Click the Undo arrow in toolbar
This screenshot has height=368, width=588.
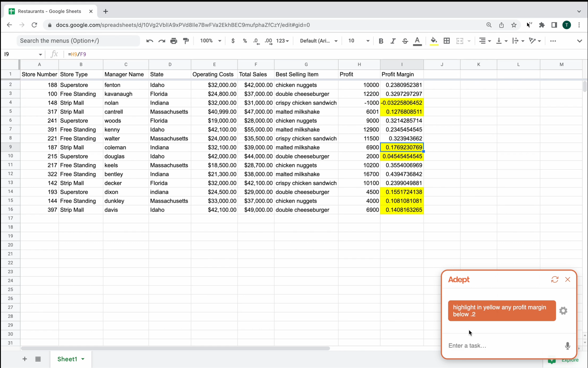tap(150, 41)
